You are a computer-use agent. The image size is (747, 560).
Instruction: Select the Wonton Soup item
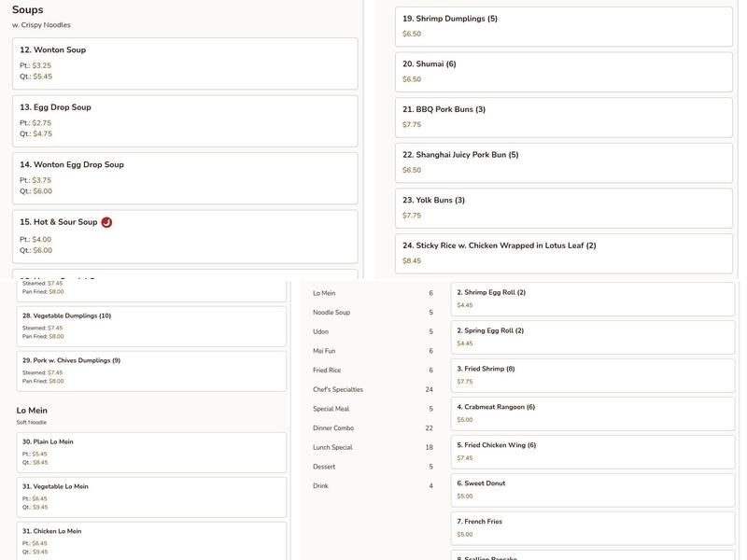tap(184, 63)
